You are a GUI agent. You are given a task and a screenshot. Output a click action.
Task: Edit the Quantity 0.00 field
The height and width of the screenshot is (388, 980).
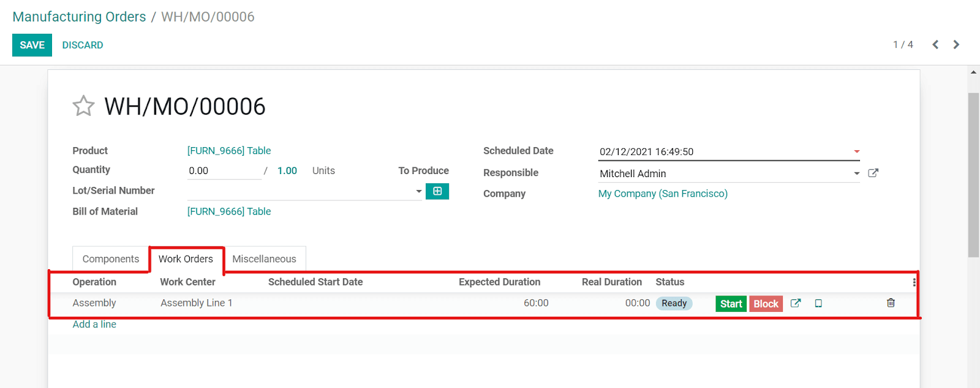coord(224,171)
